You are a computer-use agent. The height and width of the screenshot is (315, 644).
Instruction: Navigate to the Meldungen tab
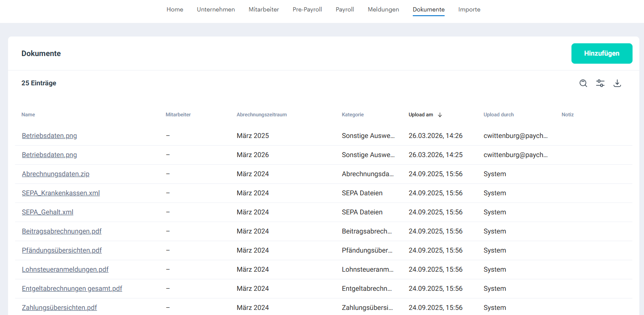(383, 9)
